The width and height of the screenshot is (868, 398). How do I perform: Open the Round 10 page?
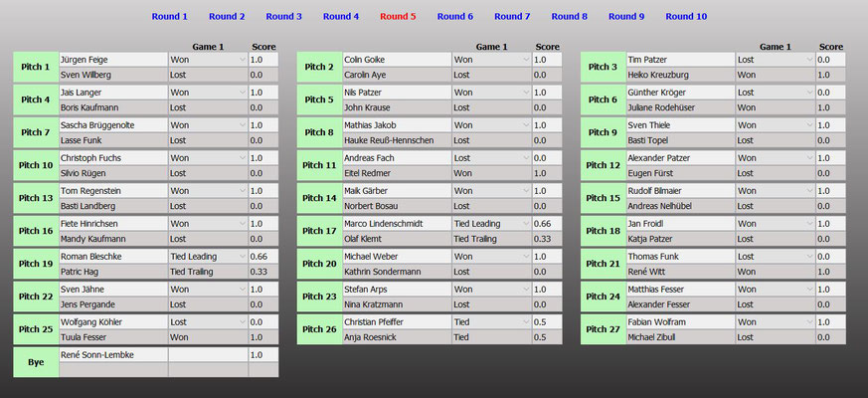tap(686, 16)
